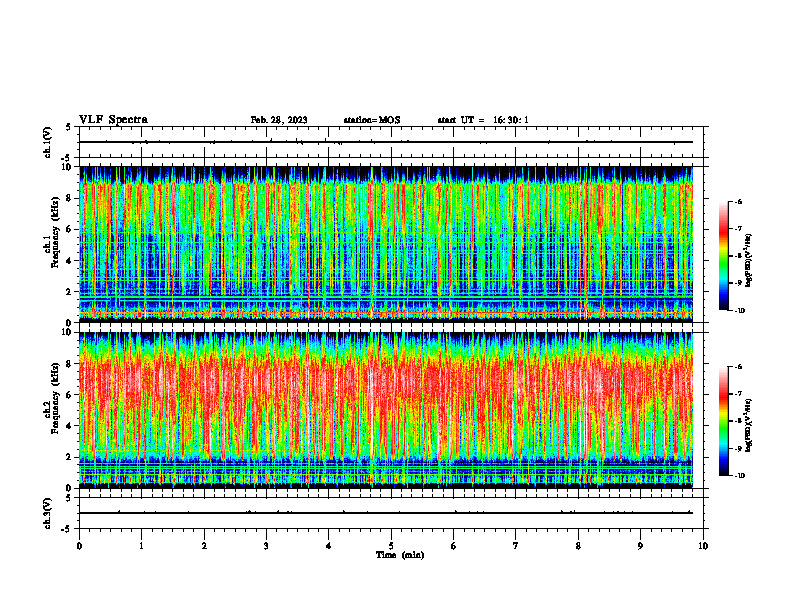Click the "-6" tick on ch.1 colorbar
Image resolution: width=792 pixels, height=612 pixels.
[x=739, y=201]
